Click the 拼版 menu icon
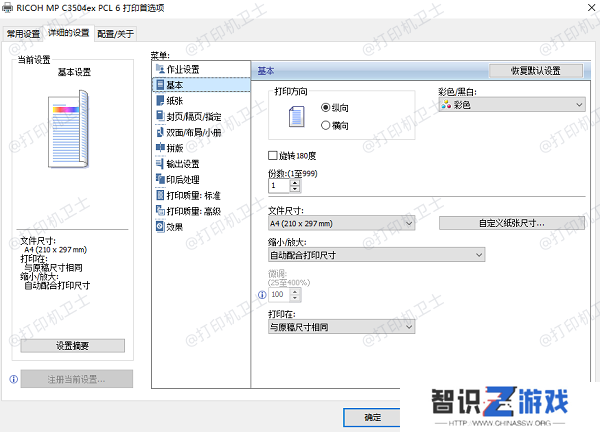Viewport: 600px width, 432px height. [x=160, y=147]
